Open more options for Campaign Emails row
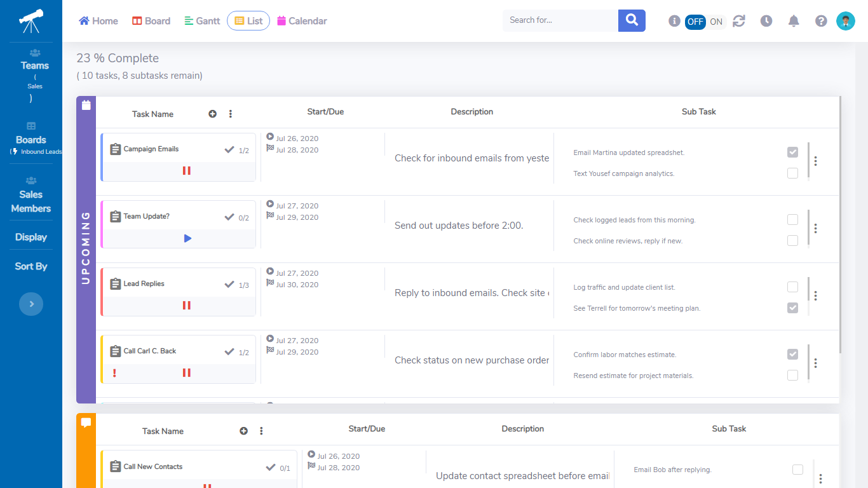 [x=816, y=161]
